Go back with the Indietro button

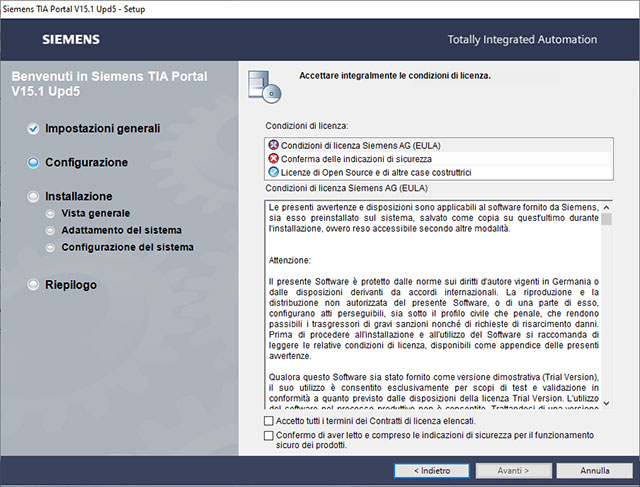pos(430,469)
